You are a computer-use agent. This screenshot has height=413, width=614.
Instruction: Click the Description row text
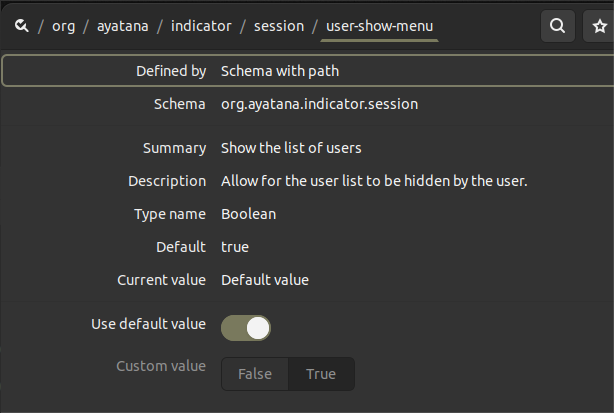[x=373, y=181]
